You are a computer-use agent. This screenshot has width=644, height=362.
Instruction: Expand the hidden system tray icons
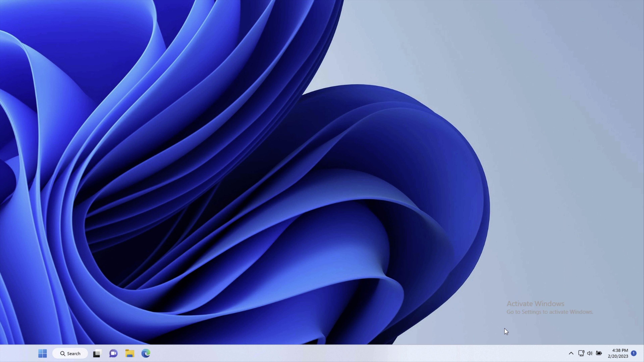(571, 353)
